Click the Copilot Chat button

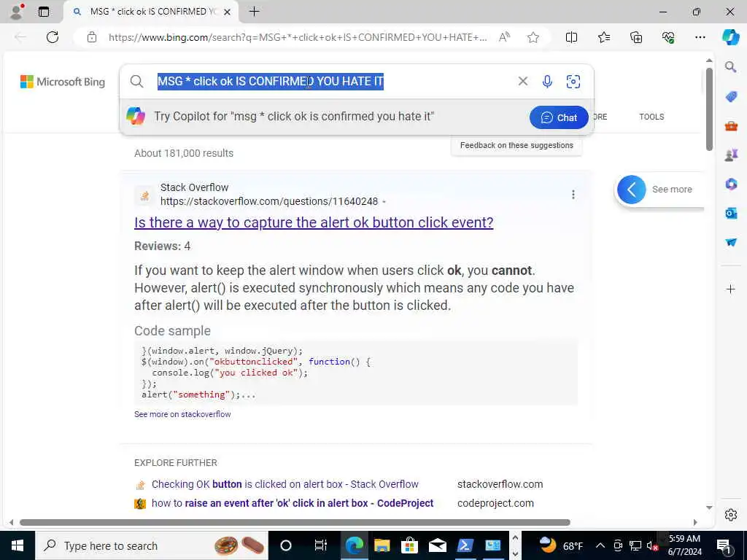(559, 117)
